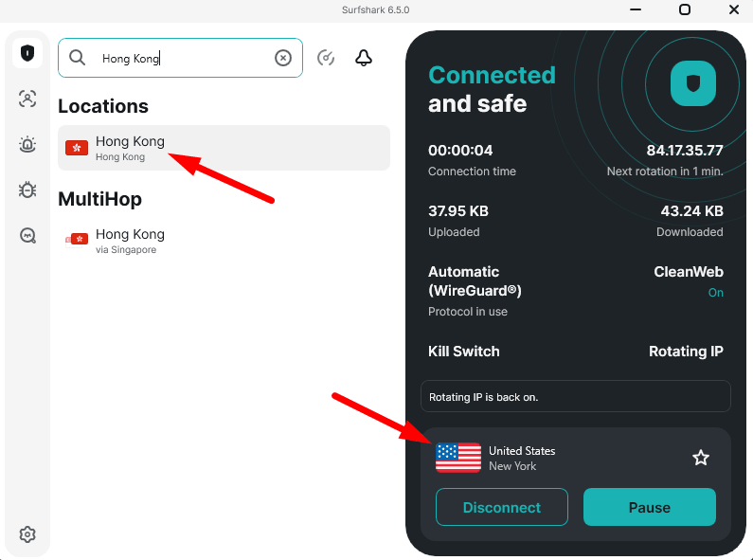Minimize the Surfshark window
Screen dimensions: 753x560
(x=636, y=9)
